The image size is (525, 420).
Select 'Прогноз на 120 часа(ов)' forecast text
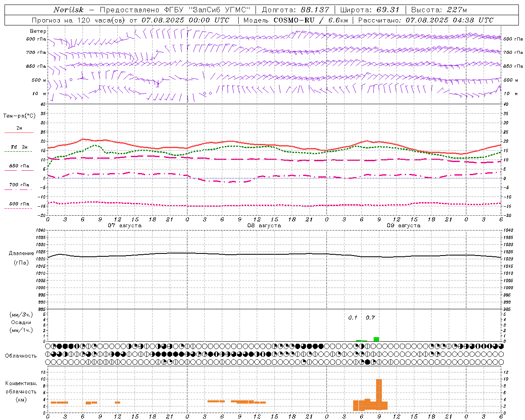[x=79, y=20]
